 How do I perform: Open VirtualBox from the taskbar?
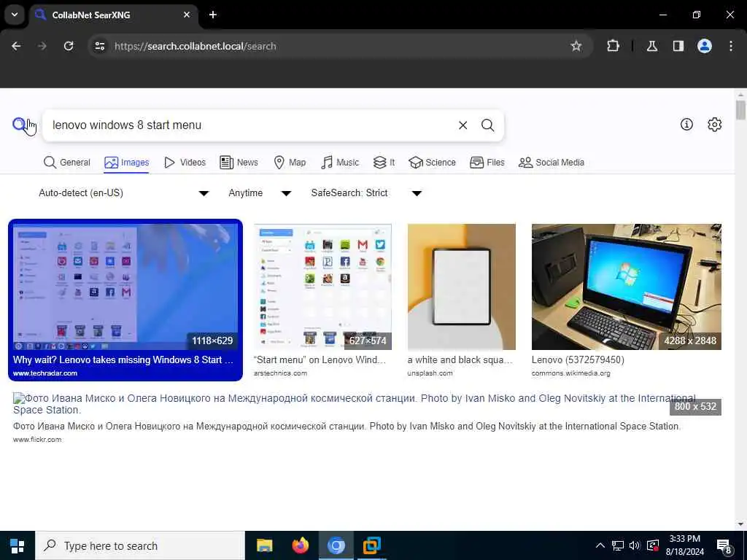(371, 545)
